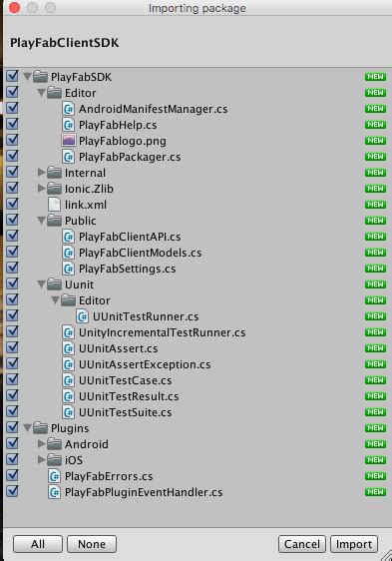
Task: Collapse the Plugins folder
Action: (x=27, y=428)
